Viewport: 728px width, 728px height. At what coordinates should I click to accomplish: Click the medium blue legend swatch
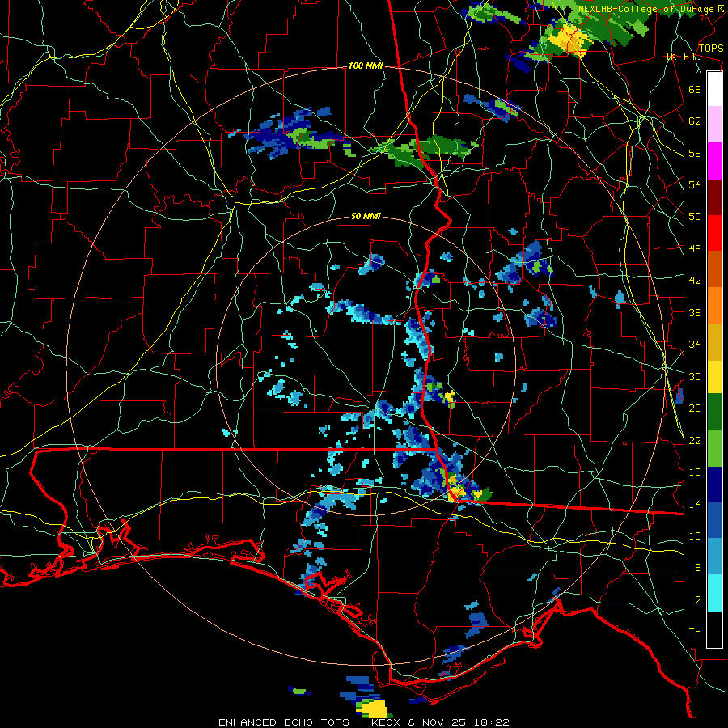714,520
